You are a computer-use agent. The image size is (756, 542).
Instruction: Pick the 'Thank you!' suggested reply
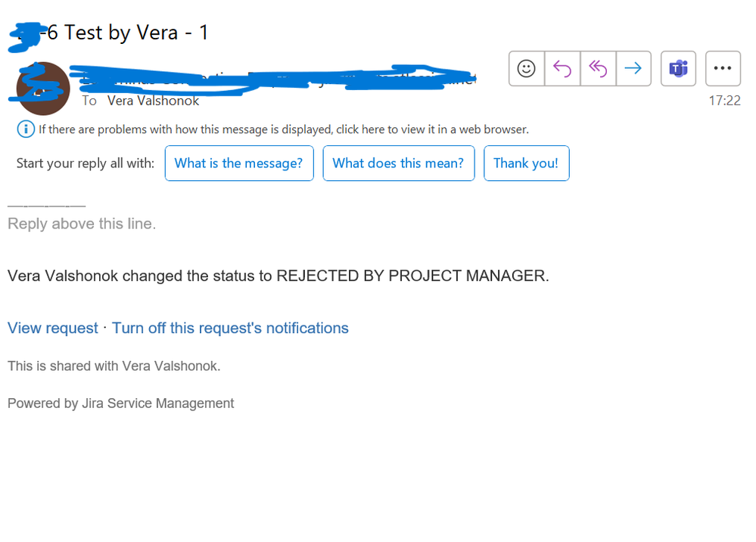point(527,164)
